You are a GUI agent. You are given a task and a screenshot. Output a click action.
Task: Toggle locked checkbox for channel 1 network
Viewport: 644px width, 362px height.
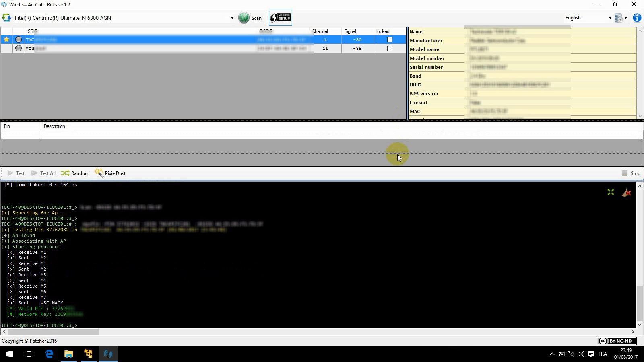(x=390, y=39)
